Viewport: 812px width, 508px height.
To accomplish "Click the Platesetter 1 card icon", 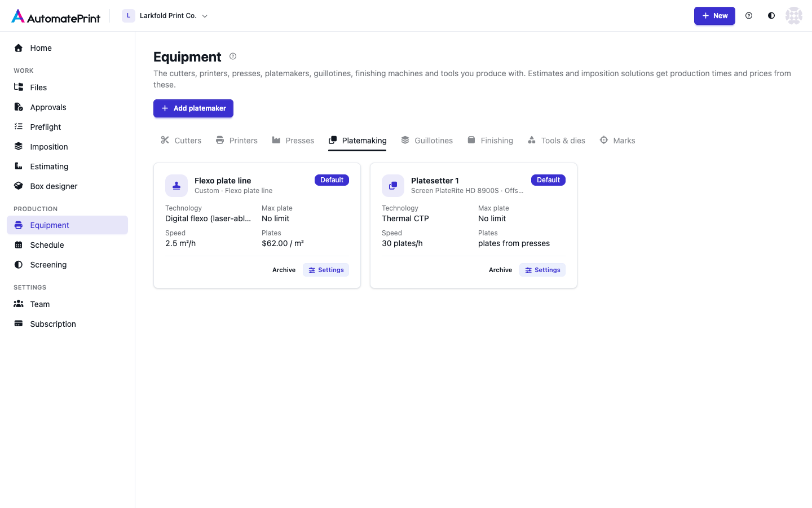I will [x=393, y=185].
